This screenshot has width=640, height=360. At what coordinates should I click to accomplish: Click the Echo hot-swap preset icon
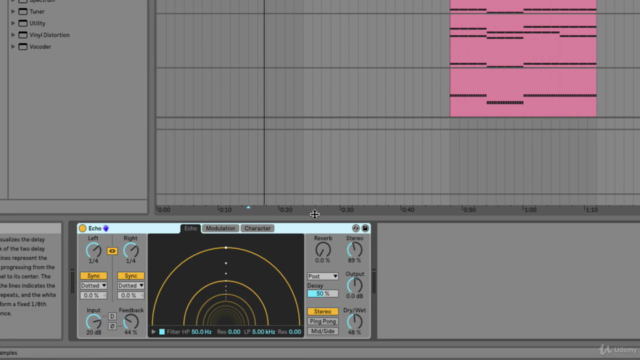(356, 228)
